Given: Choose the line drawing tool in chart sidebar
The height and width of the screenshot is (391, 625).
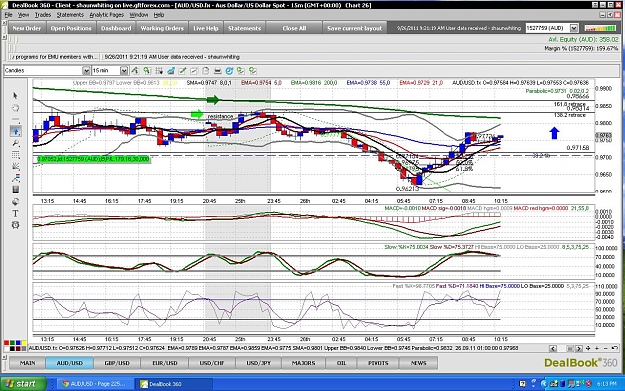Looking at the screenshot, I should point(15,119).
